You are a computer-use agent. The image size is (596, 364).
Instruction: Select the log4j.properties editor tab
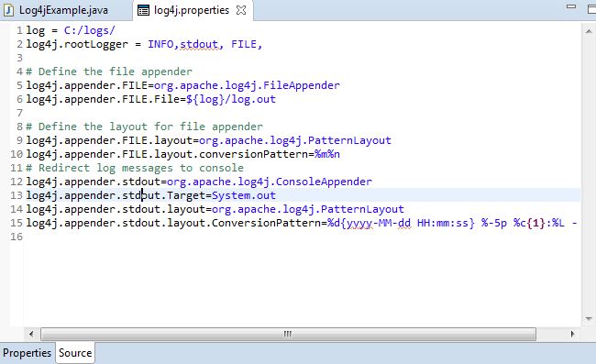tap(193, 10)
